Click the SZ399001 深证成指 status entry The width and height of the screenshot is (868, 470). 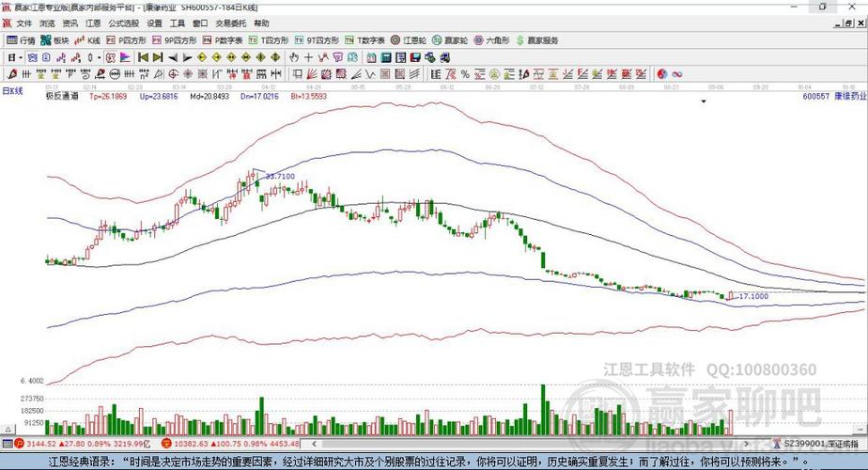(x=820, y=444)
